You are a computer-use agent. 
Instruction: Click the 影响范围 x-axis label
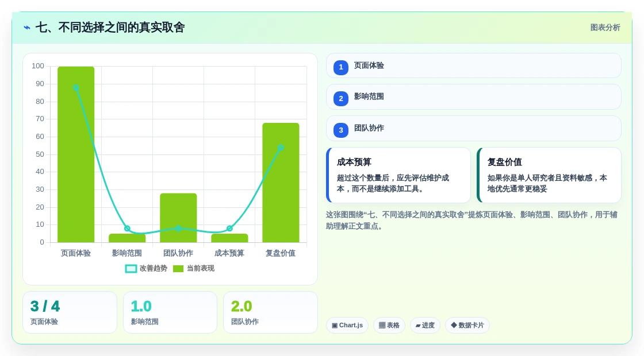(127, 253)
